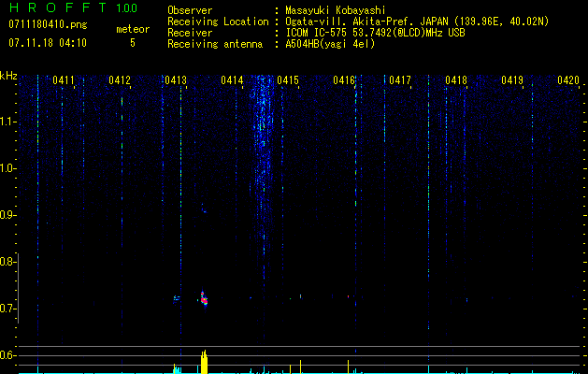Click the date stamp 07.11.18 04:10
Image resolution: width=588 pixels, height=374 pixels.
[x=48, y=43]
